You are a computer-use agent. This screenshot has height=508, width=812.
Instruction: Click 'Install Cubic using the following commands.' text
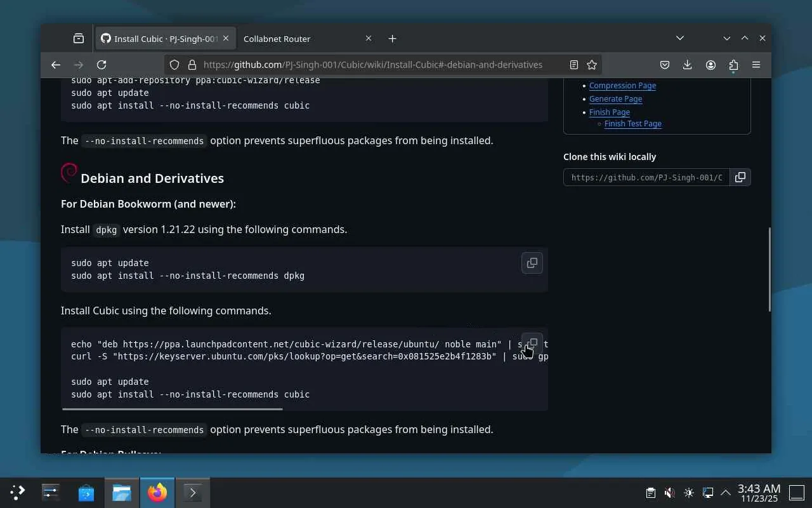[166, 311]
